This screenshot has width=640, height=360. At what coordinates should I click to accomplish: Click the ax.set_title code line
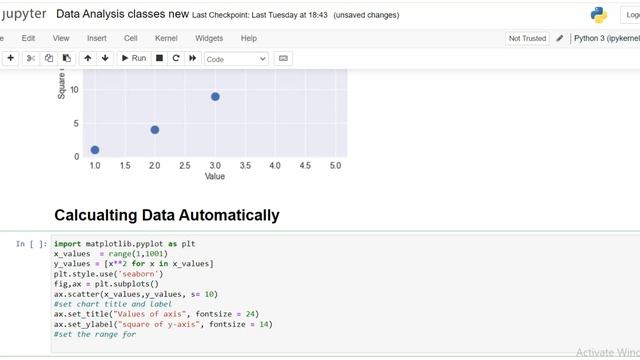pyautogui.click(x=156, y=314)
